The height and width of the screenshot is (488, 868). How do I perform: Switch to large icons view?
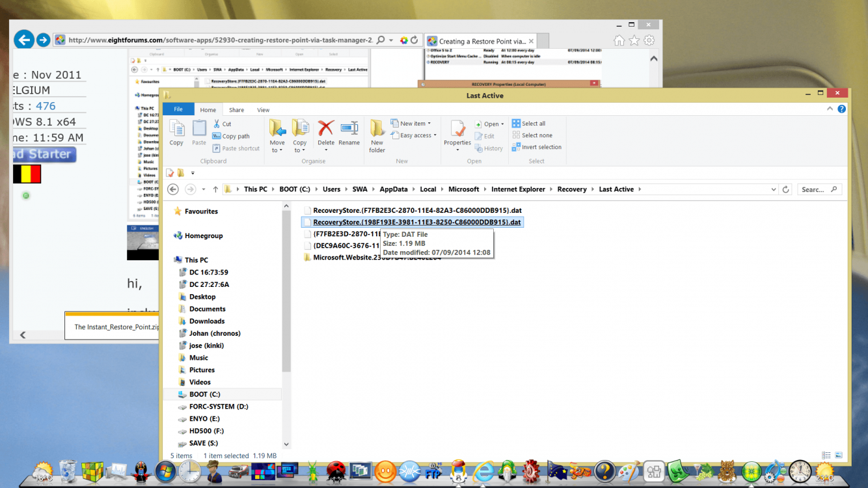coord(839,455)
